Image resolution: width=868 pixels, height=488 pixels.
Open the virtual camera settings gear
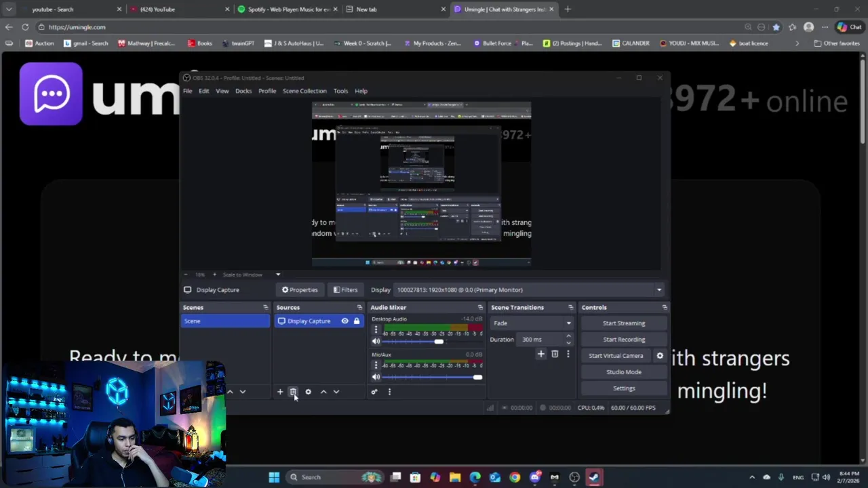click(660, 356)
